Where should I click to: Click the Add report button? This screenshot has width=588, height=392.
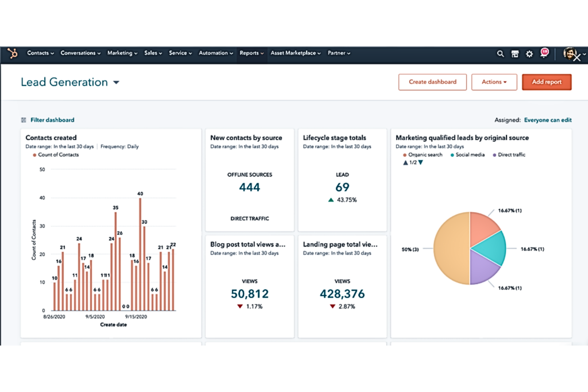547,82
